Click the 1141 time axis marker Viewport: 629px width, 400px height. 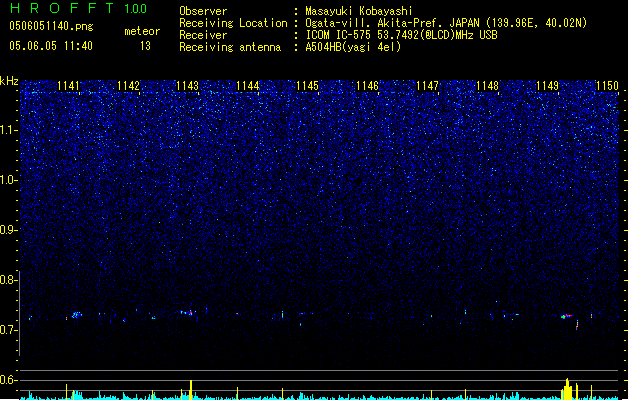68,86
